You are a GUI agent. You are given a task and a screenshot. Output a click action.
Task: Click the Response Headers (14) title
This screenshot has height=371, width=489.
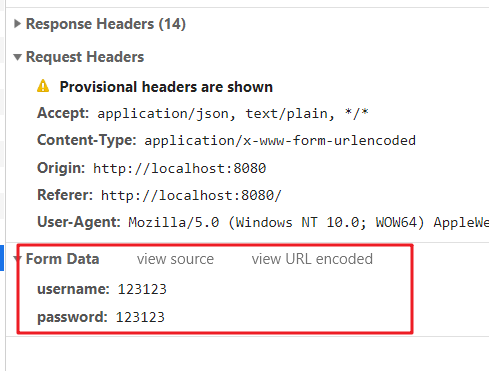click(x=106, y=24)
